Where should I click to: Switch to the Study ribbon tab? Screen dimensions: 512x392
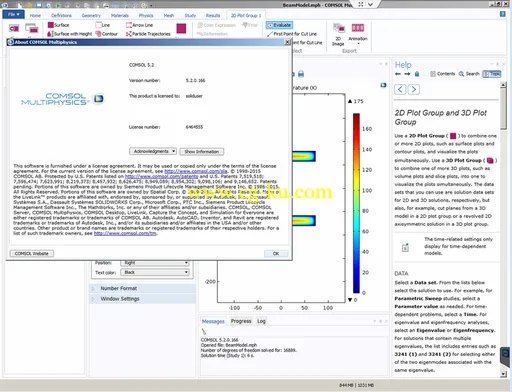click(x=190, y=15)
